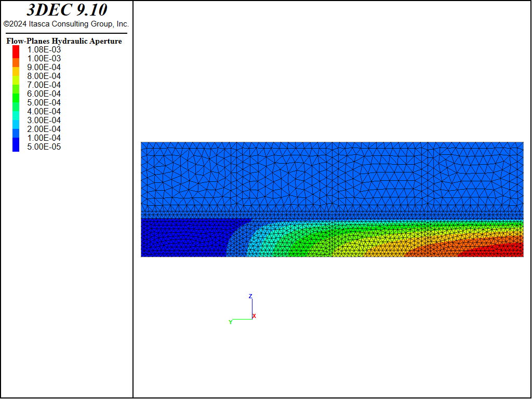Click the Itasca Consulting Group copyright text
Screen dimensions: 532x399
pyautogui.click(x=66, y=24)
